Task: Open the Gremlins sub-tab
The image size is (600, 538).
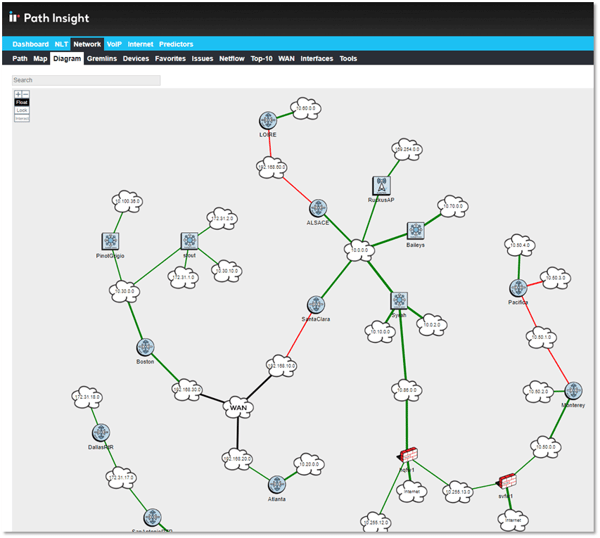Action: 102,59
